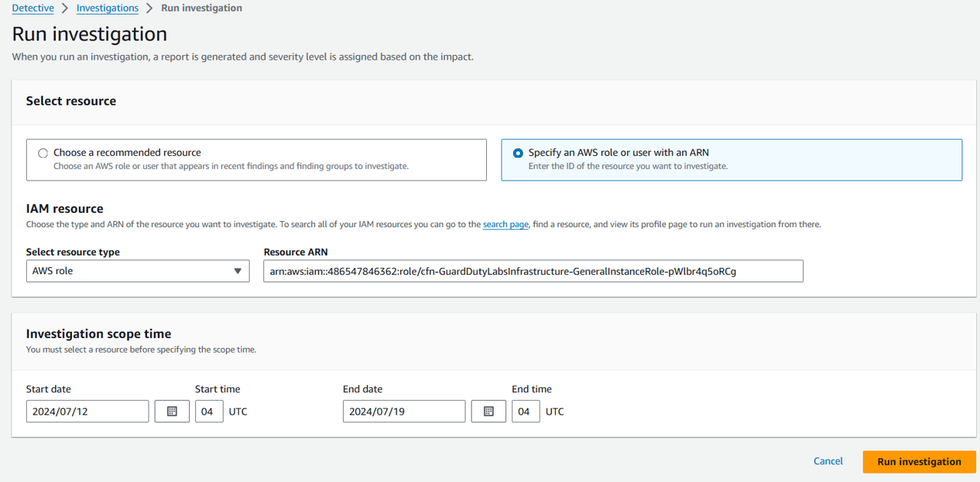
Task: Click the 'Start time' label
Action: click(x=217, y=389)
